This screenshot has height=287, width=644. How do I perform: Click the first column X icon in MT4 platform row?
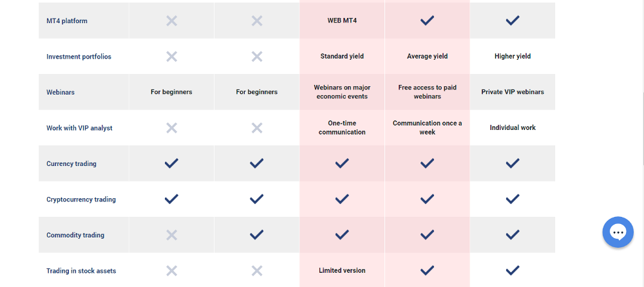172,21
